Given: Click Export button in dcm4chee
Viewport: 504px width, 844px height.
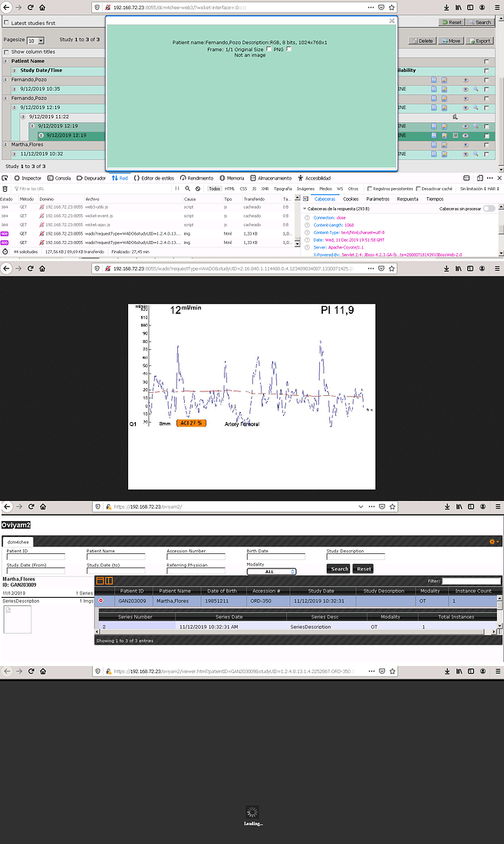Looking at the screenshot, I should pyautogui.click(x=479, y=41).
